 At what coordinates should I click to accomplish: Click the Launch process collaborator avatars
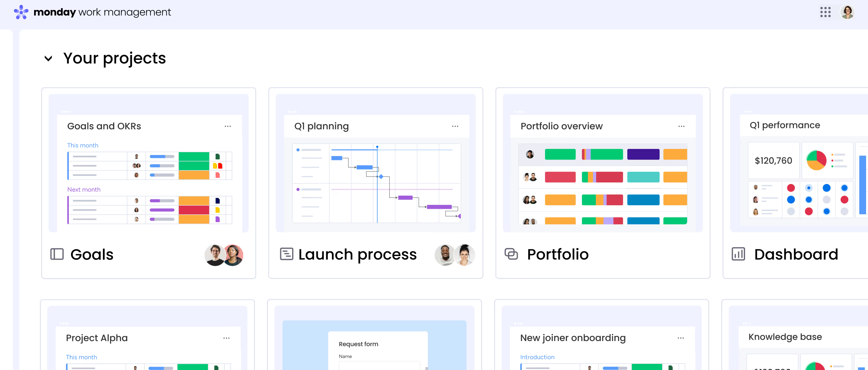tap(455, 255)
